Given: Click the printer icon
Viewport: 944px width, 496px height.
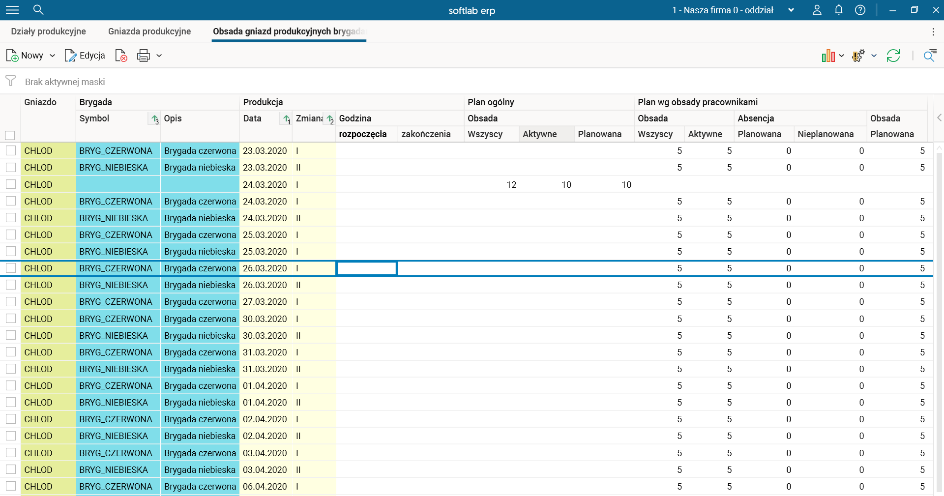Looking at the screenshot, I should point(143,56).
